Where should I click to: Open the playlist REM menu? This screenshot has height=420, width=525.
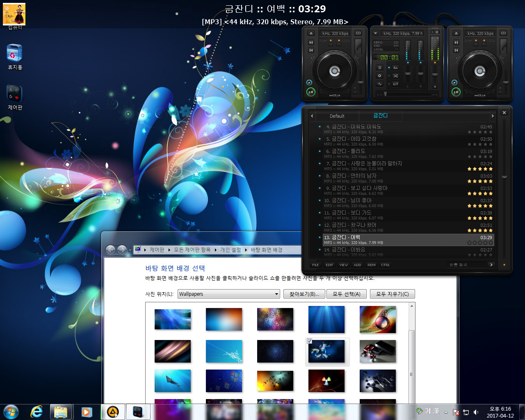[x=372, y=265]
